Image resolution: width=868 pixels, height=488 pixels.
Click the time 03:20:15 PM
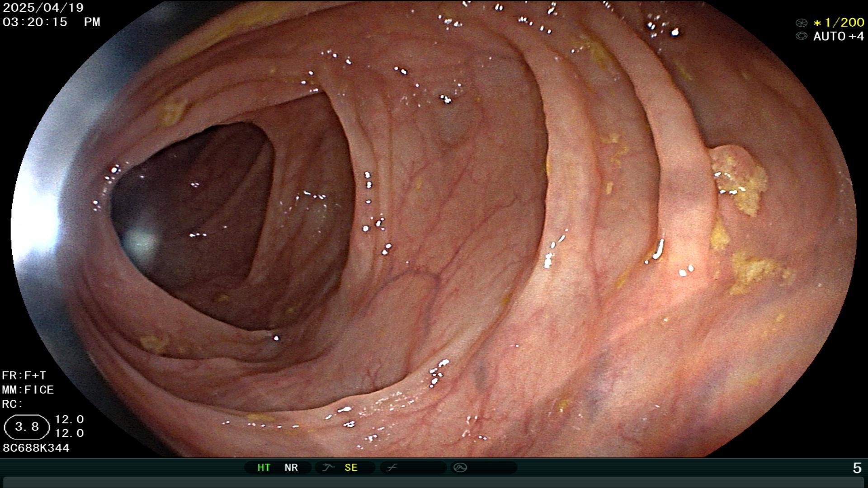[x=51, y=22]
